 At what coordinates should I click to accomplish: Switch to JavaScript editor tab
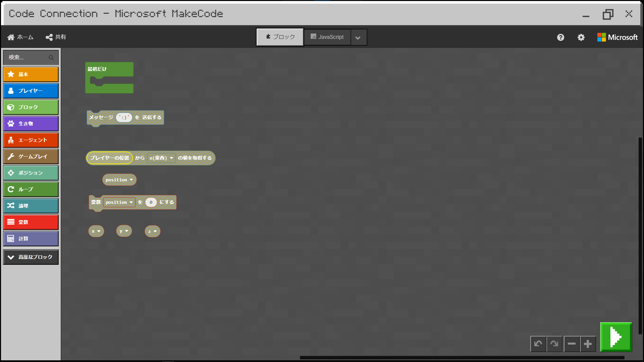[x=327, y=37]
